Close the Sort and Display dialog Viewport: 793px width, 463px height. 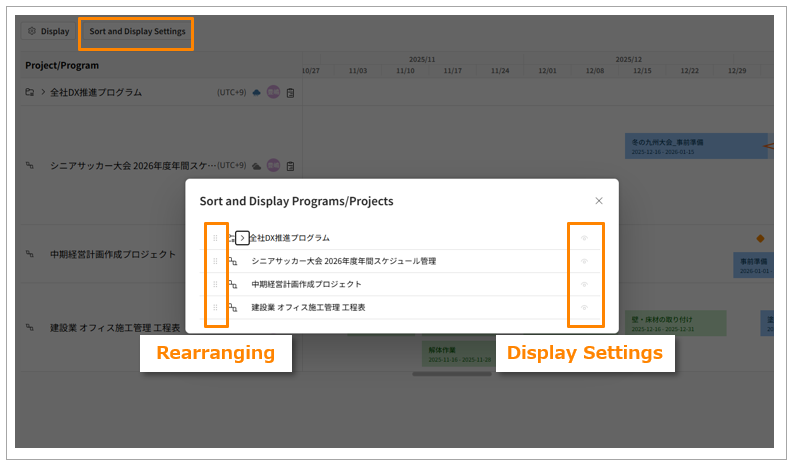coord(599,201)
